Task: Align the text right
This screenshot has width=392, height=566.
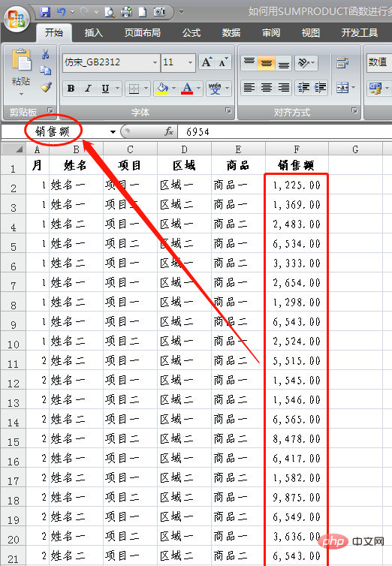Action: click(x=284, y=87)
